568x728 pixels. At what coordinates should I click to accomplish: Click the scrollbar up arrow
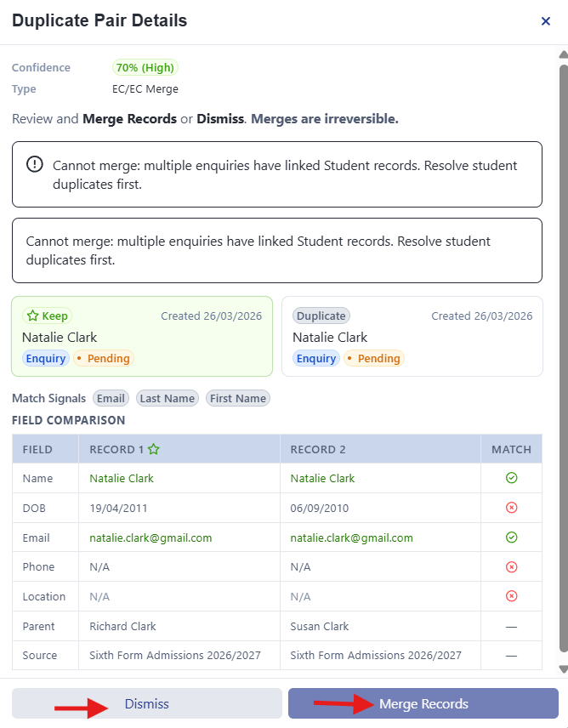point(564,54)
